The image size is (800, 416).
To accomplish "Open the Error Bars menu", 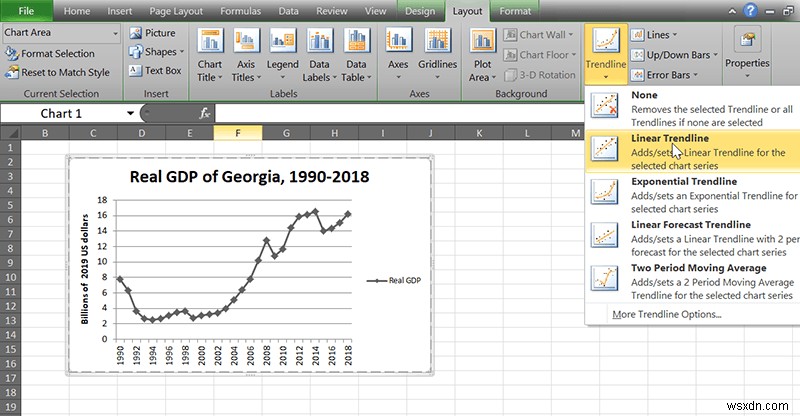I will pos(664,75).
